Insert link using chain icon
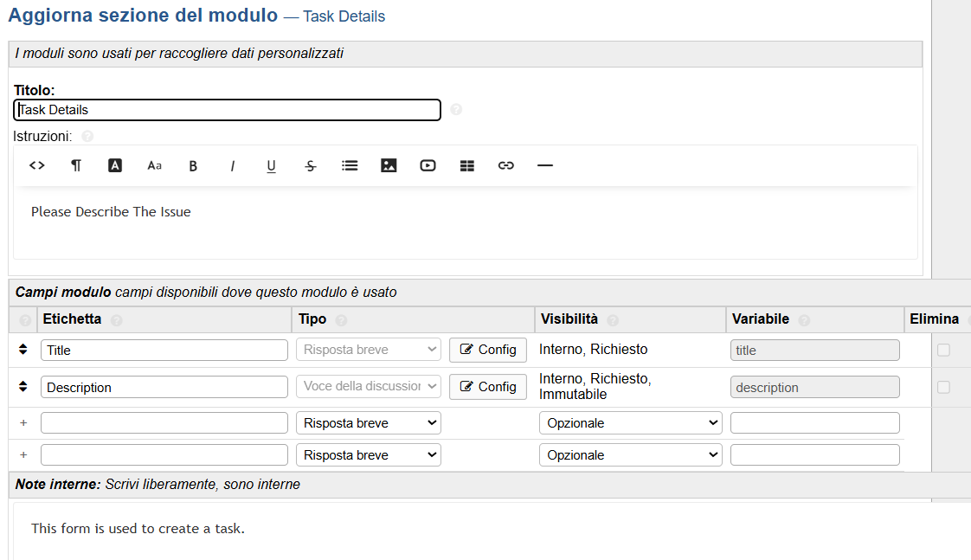The image size is (971, 560). click(x=506, y=165)
